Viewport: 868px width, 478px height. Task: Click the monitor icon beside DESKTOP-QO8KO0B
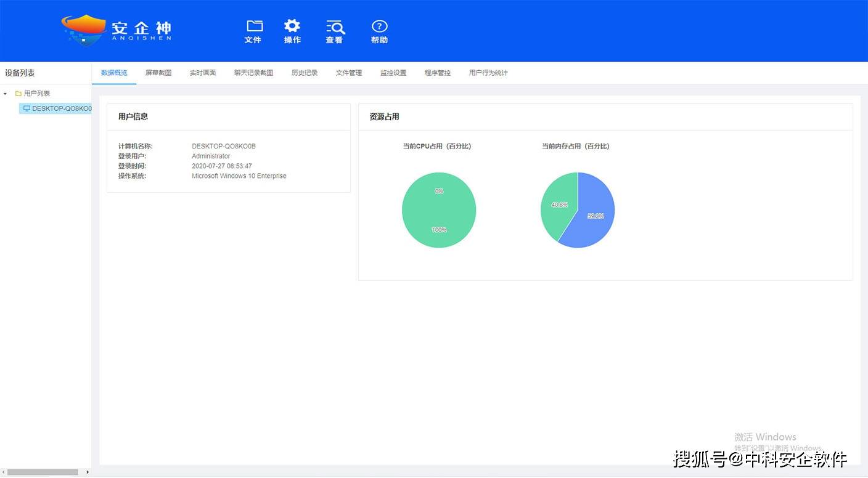coord(27,108)
